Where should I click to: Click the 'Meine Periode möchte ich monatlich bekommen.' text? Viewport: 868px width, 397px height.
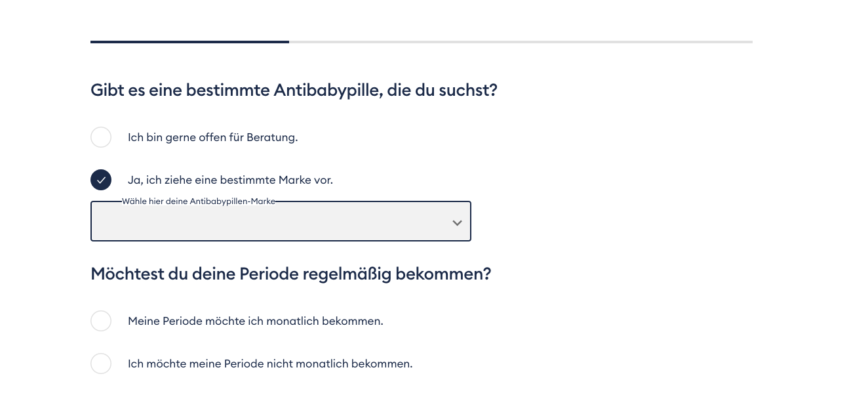[255, 321]
